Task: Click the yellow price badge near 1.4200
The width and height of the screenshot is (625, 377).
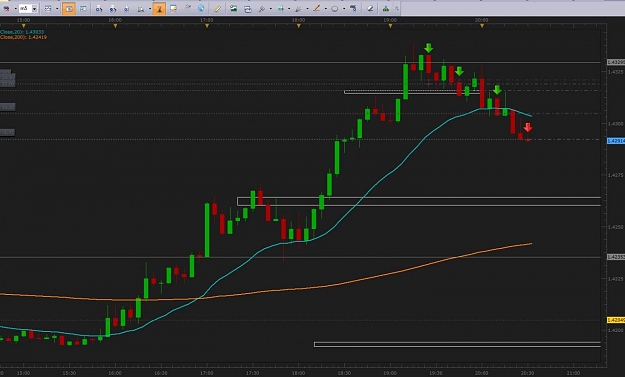Action: (616, 320)
